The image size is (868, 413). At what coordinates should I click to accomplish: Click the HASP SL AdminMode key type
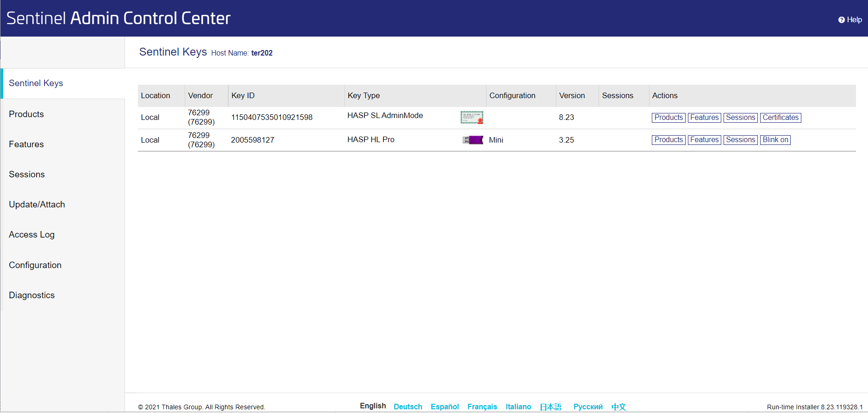coord(385,116)
